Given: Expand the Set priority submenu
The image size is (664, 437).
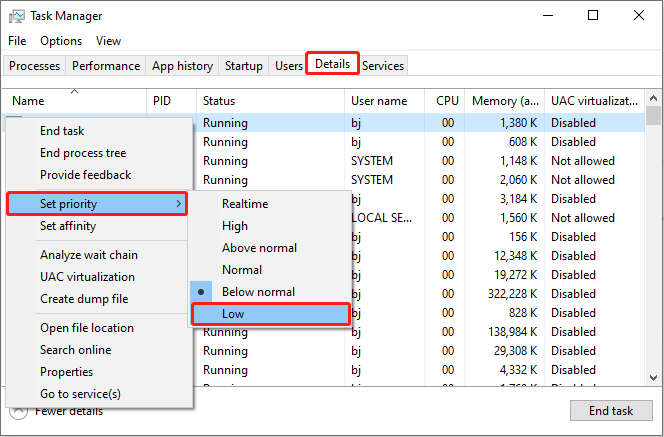Looking at the screenshot, I should click(97, 204).
